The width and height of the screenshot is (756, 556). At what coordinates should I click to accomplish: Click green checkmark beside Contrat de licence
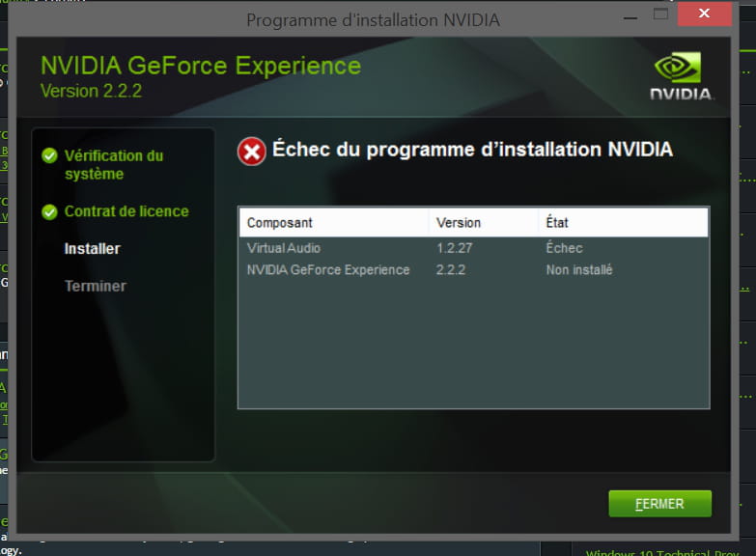[x=49, y=211]
